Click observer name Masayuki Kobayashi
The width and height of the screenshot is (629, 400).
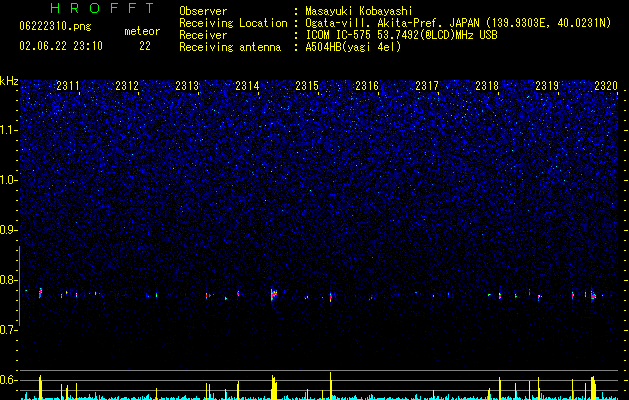(x=359, y=11)
